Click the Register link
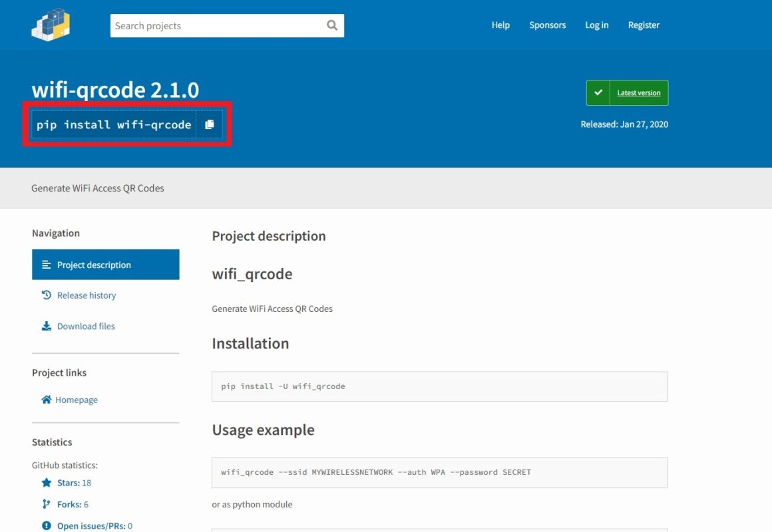The width and height of the screenshot is (772, 532). [x=643, y=25]
